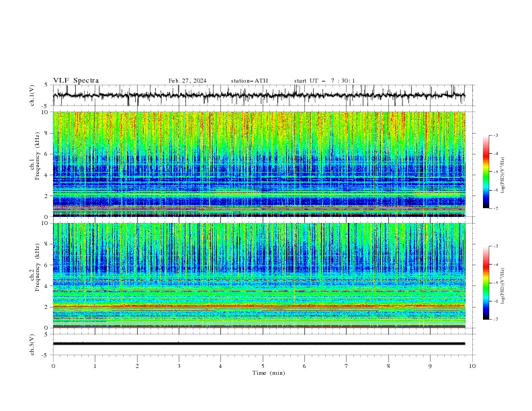Pick the upper PSD color scale bar
This screenshot has width=532, height=411.
486,172
